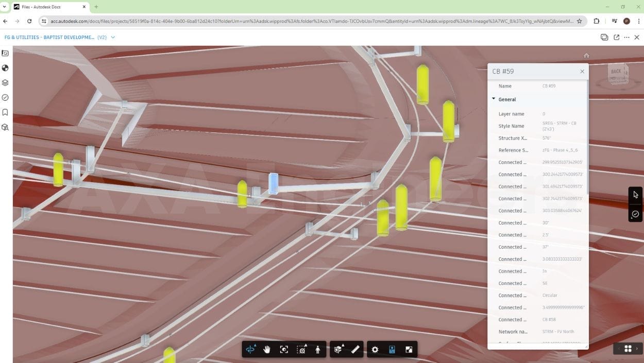Collapse the General properties section
The image size is (644, 363).
(x=494, y=99)
